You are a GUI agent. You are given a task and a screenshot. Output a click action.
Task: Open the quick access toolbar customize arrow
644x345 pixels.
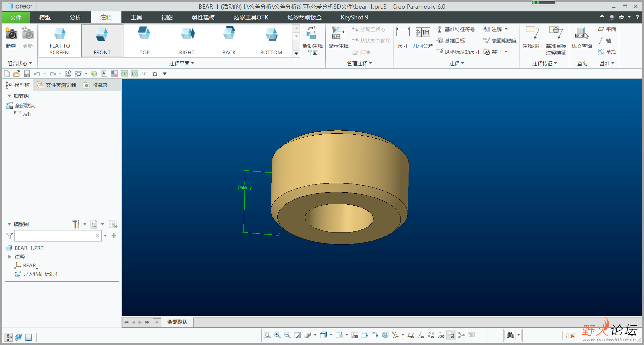click(x=165, y=74)
